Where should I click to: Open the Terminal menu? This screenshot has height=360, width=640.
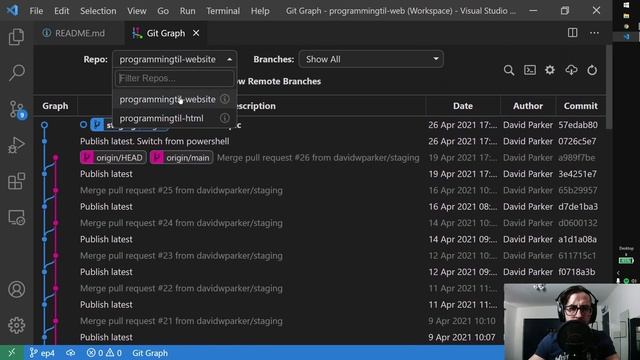pos(223,11)
